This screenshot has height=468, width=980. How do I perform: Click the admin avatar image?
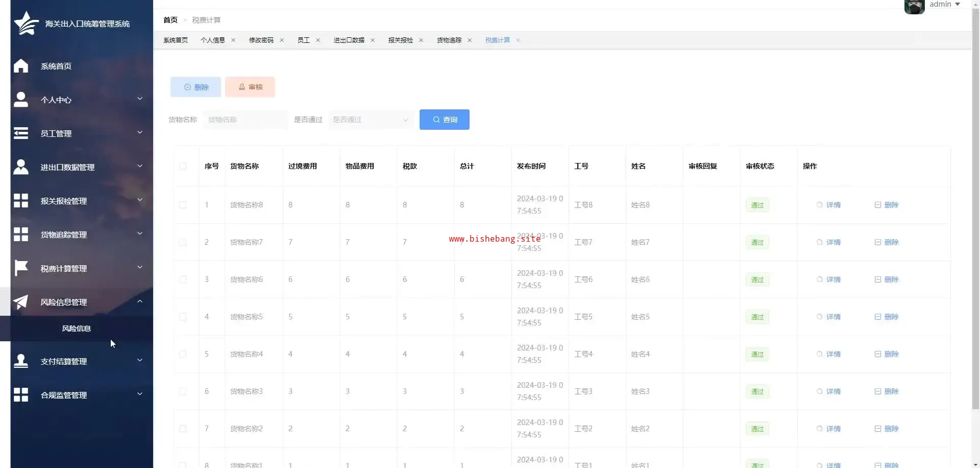(x=914, y=6)
